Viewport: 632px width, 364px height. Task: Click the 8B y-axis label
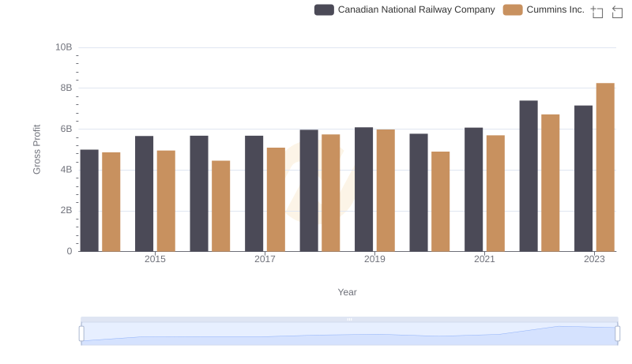(x=66, y=88)
